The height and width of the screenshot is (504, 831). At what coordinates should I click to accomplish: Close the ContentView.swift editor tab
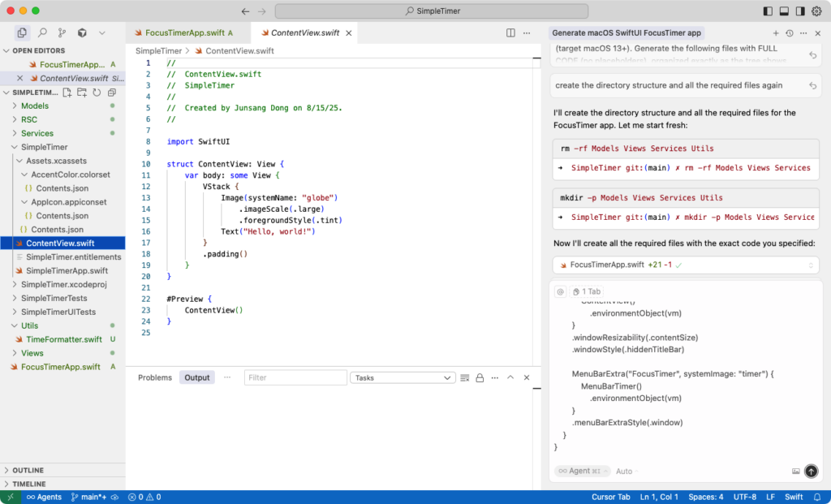[x=349, y=32]
